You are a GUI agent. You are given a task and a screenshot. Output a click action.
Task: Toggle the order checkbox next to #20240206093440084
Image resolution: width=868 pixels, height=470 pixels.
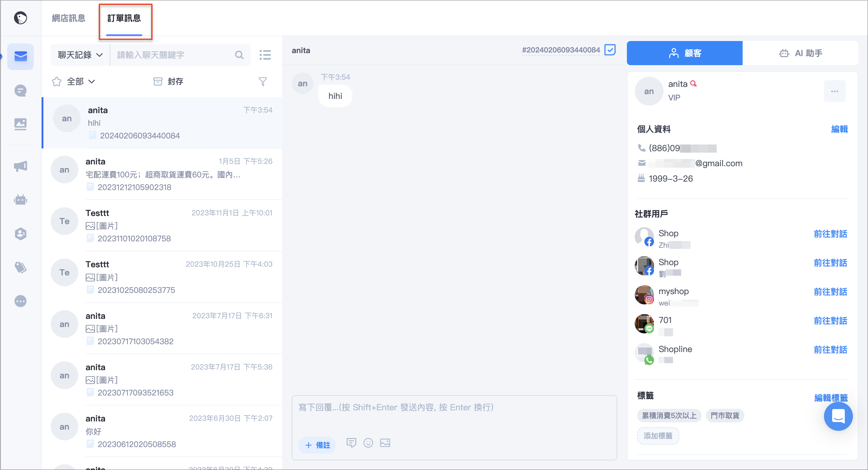(610, 50)
